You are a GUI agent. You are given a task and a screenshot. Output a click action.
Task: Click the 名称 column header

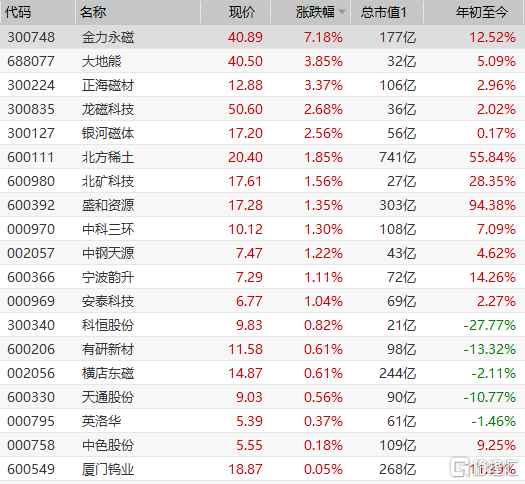coord(93,12)
